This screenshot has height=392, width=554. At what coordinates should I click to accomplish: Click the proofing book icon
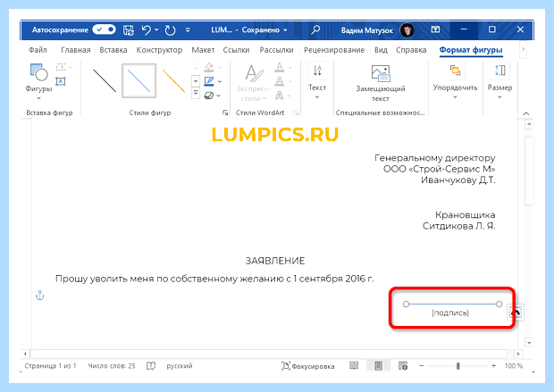click(x=151, y=366)
